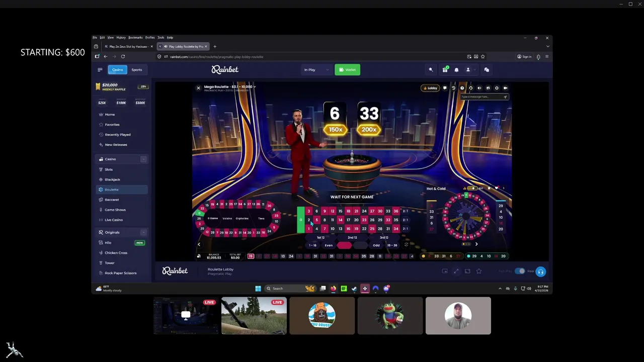The height and width of the screenshot is (362, 644).
Task: Open Discord from the taskbar
Action: click(x=386, y=289)
